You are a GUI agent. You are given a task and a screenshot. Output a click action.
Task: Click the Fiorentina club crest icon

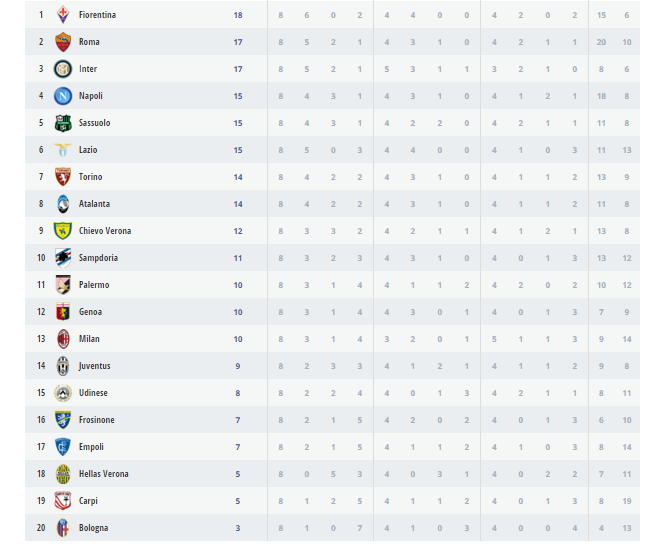63,15
